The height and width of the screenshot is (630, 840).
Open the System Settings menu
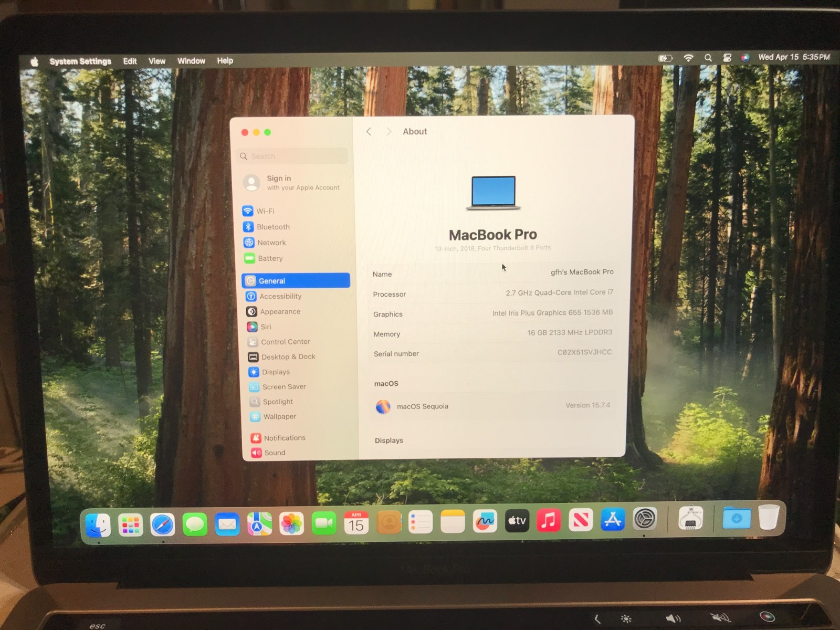80,61
